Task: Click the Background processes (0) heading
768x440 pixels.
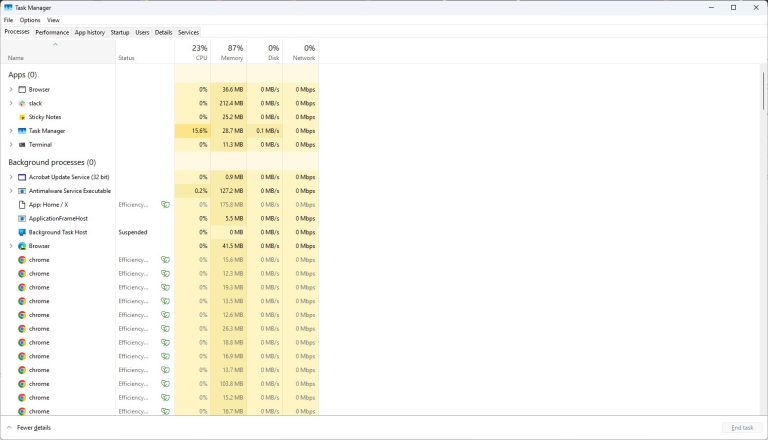Action: pos(52,162)
